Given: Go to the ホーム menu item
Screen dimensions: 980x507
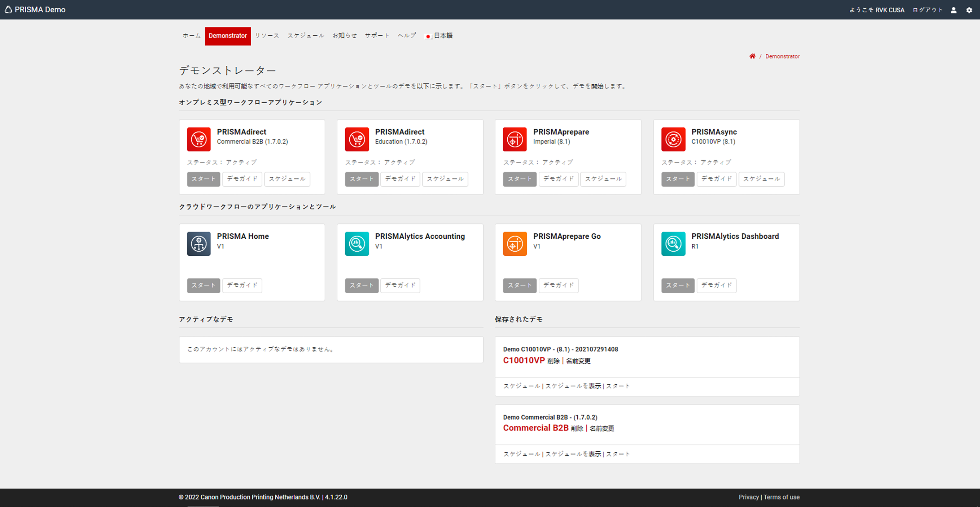Looking at the screenshot, I should pos(191,36).
